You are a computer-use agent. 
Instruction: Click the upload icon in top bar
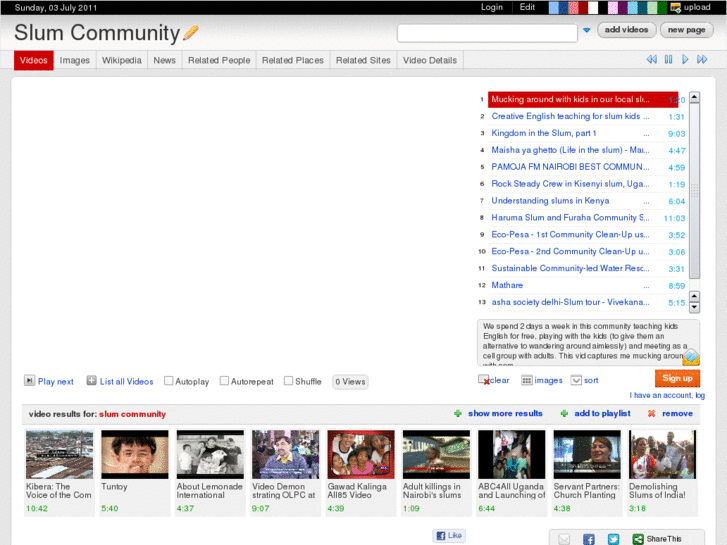point(676,7)
